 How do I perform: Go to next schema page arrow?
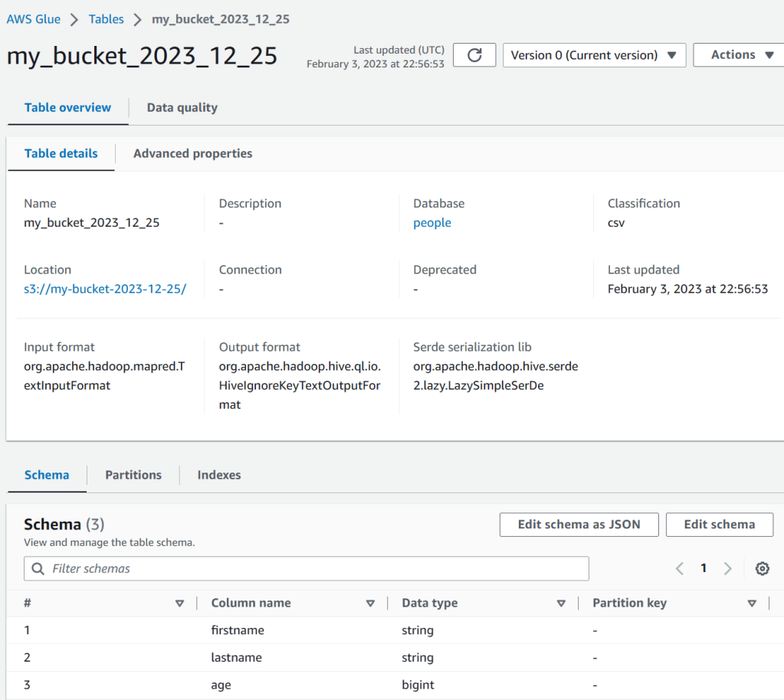[728, 568]
